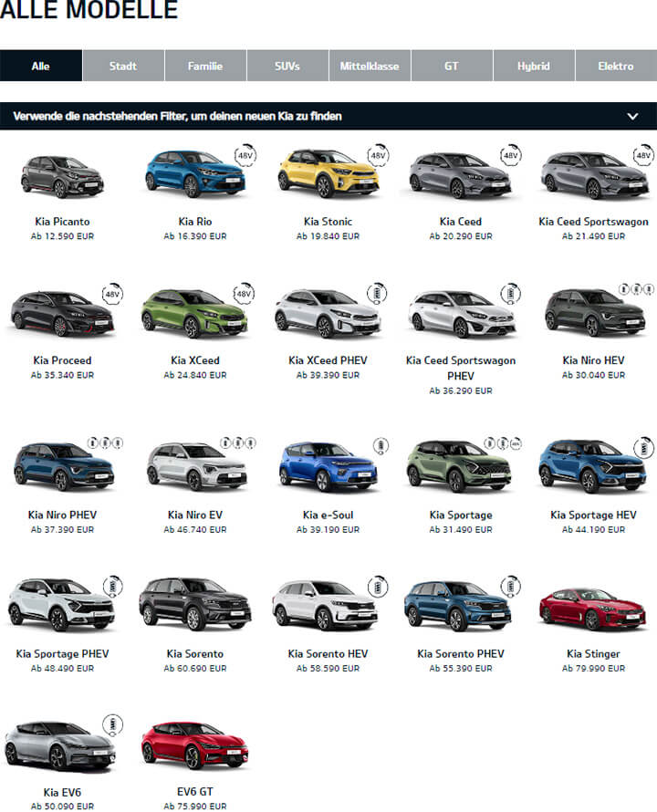Viewport: 657px width, 812px height.
Task: Click the hybrid icon beside Kia Sportage HEV
Action: (643, 452)
